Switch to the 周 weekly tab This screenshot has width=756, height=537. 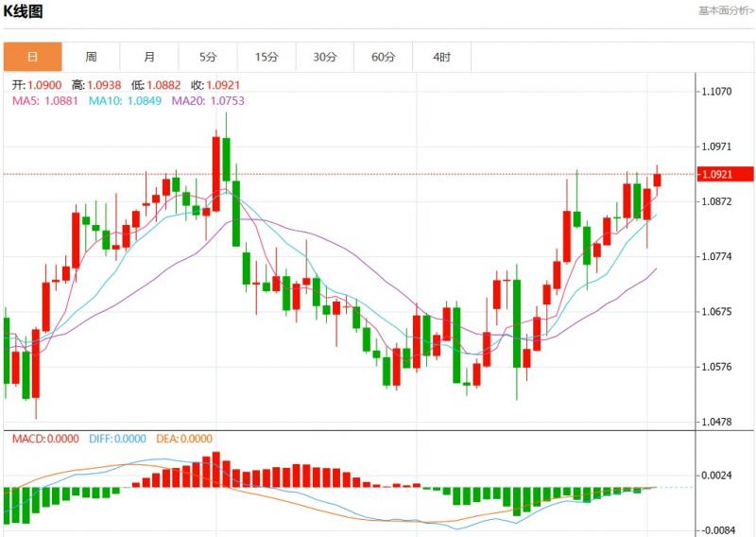(x=91, y=57)
